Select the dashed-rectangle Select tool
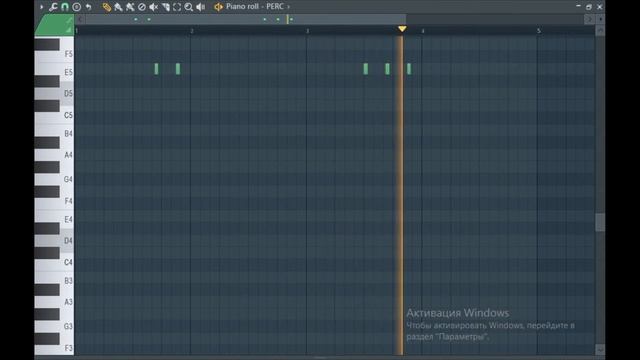 (177, 7)
